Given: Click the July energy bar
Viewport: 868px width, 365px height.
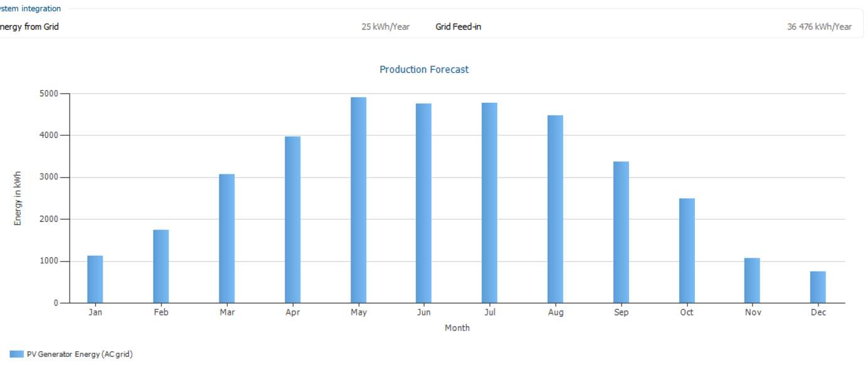Looking at the screenshot, I should [x=489, y=203].
